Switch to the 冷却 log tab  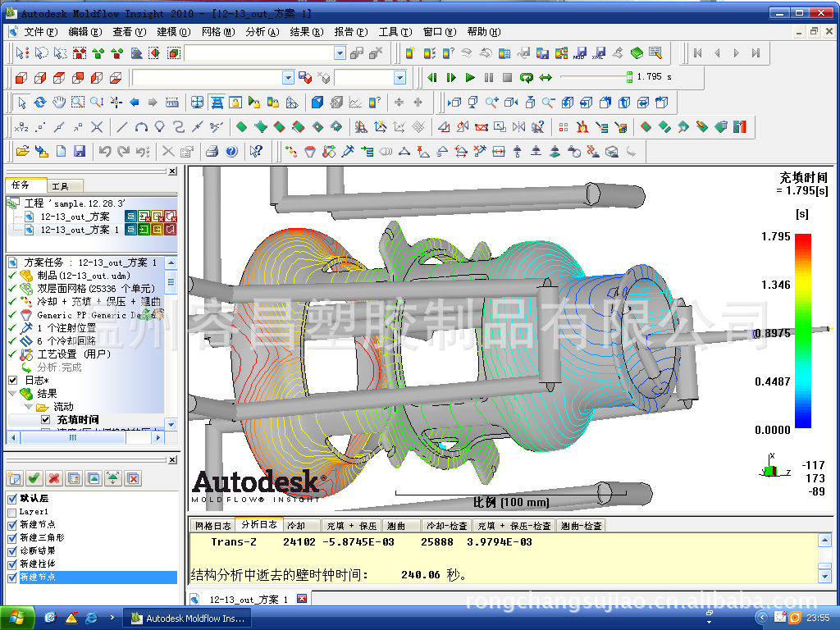coord(303,526)
